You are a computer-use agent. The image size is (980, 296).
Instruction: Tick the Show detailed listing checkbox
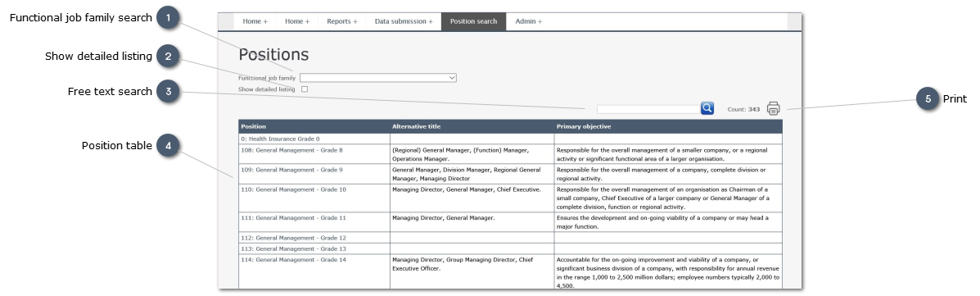(305, 89)
